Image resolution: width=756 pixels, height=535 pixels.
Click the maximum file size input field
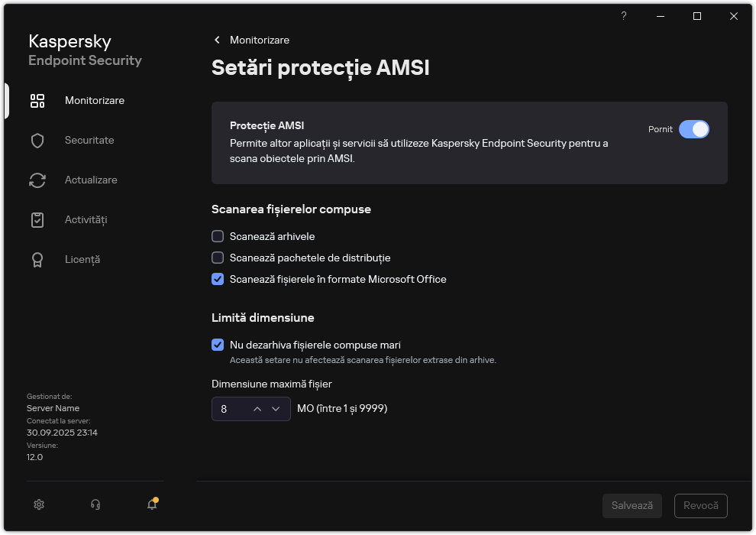pos(229,409)
